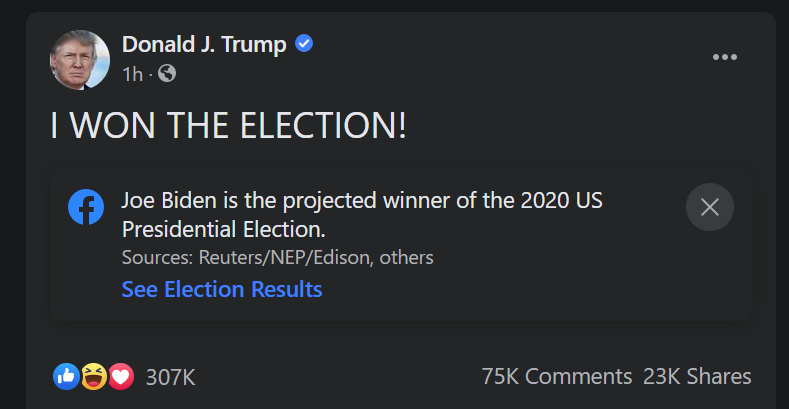Screen dimensions: 789x409
Task: Open the post author's profile picture
Action: point(80,60)
